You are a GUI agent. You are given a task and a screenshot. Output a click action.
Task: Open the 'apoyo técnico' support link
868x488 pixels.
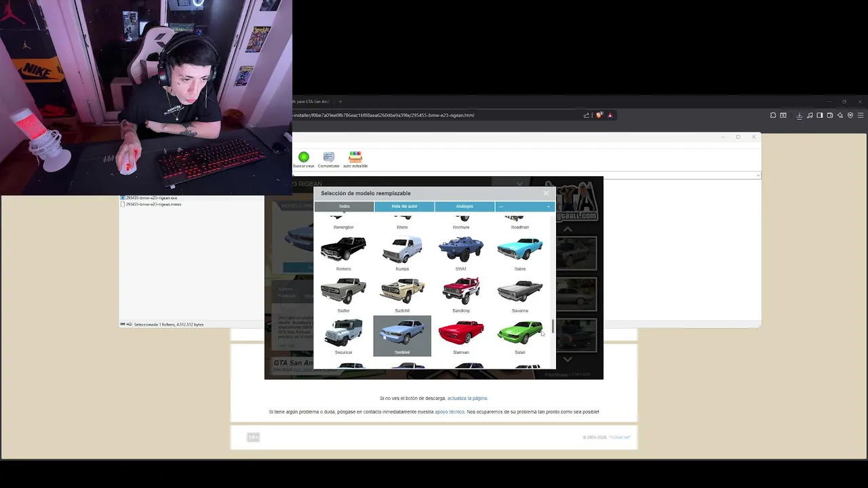[450, 412]
